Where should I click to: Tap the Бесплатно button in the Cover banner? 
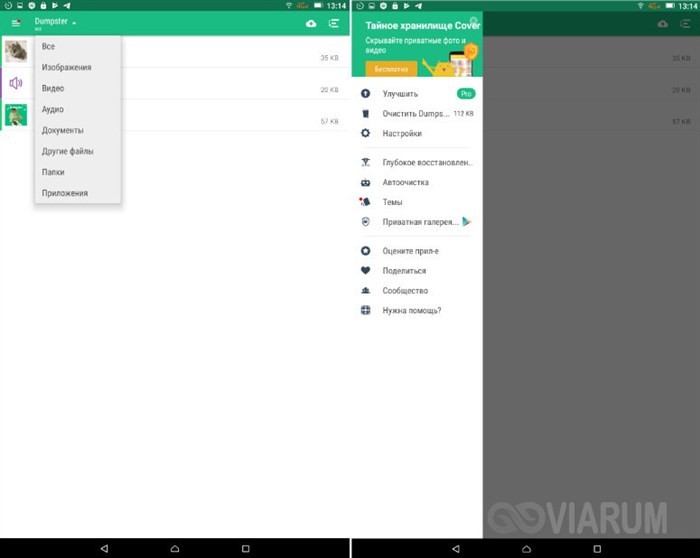click(x=391, y=69)
